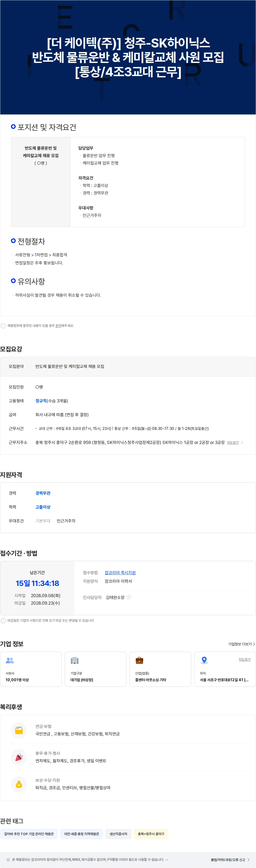Select tag 잡아바 추천 TOP 기업 온라인 채용관
The height and width of the screenshot is (868, 256).
[x=29, y=834]
